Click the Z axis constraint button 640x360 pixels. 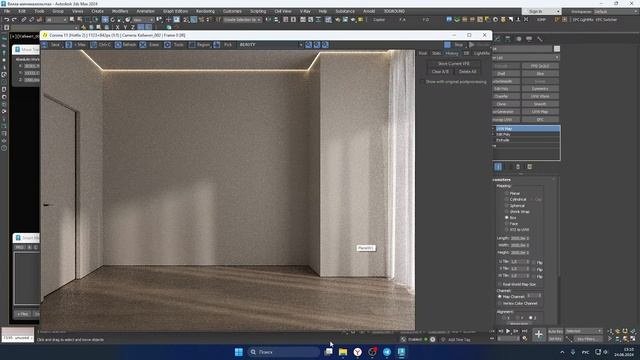point(133,27)
